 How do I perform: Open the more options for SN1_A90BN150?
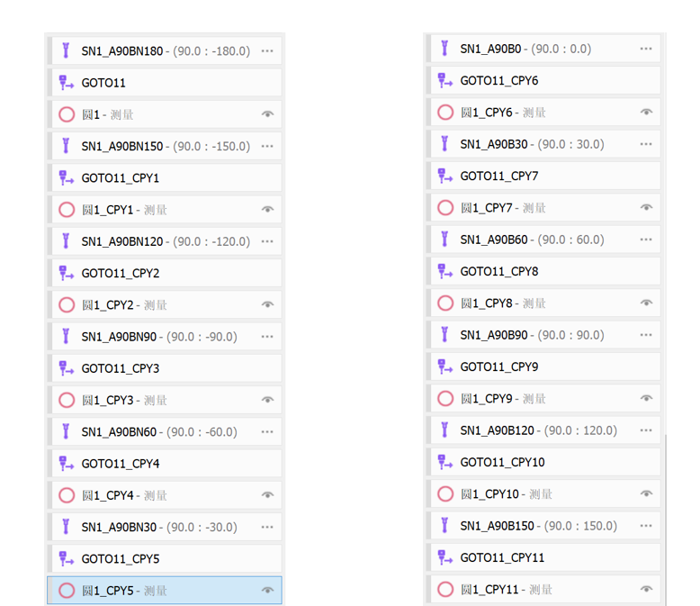point(267,146)
